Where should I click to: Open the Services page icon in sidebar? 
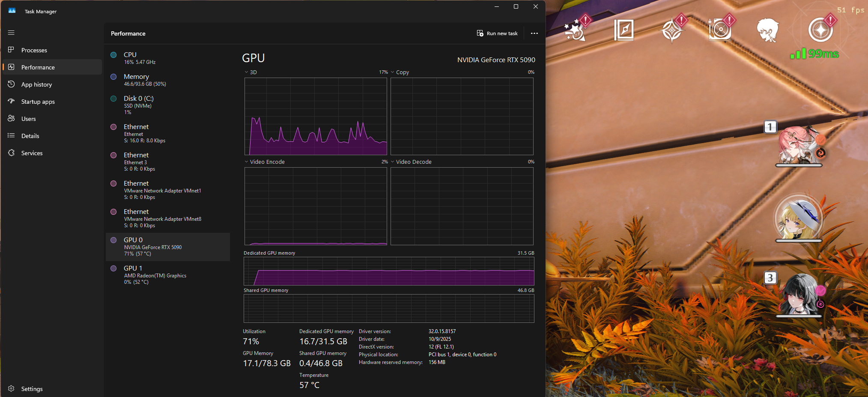pyautogui.click(x=12, y=153)
